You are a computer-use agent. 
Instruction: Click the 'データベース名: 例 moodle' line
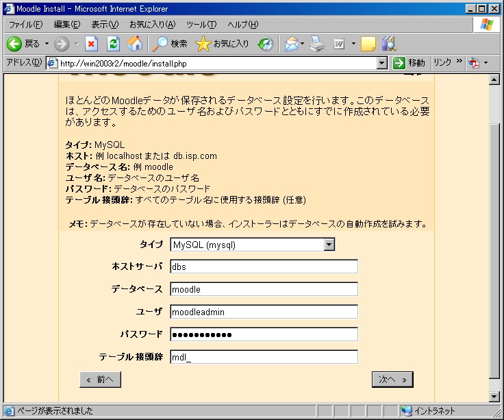(119, 167)
